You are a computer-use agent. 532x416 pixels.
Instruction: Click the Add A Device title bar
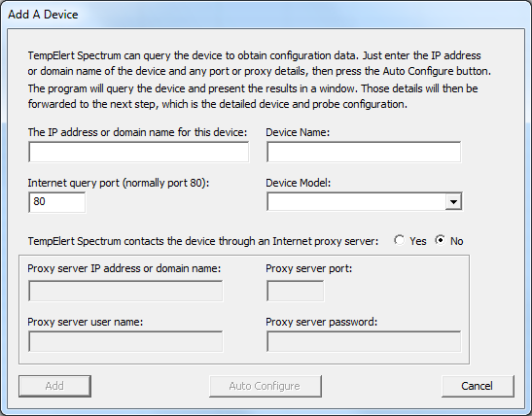[266, 15]
